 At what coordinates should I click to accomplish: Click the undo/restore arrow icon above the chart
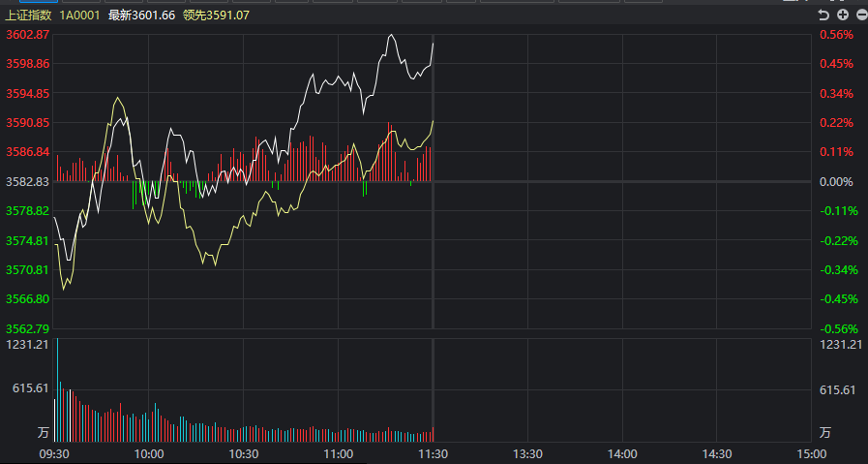[823, 15]
